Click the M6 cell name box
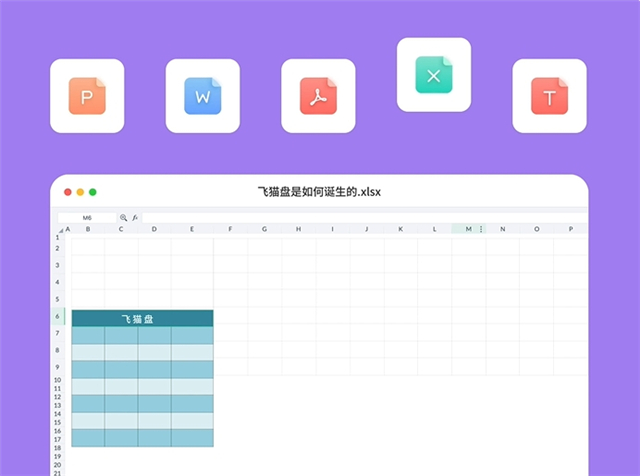 tap(87, 217)
